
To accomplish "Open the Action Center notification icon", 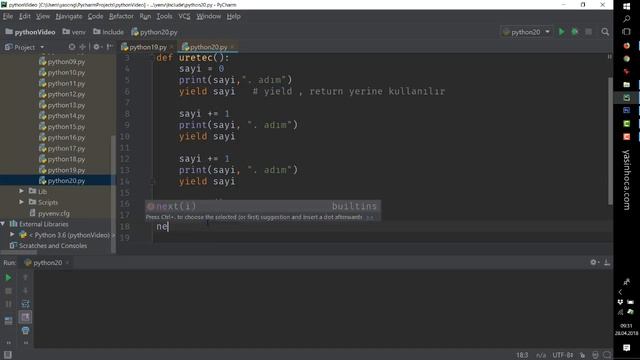I will point(627,347).
